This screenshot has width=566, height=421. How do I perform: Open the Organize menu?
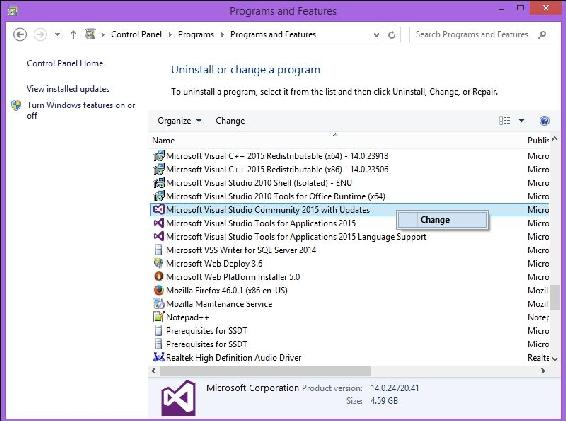click(x=179, y=121)
